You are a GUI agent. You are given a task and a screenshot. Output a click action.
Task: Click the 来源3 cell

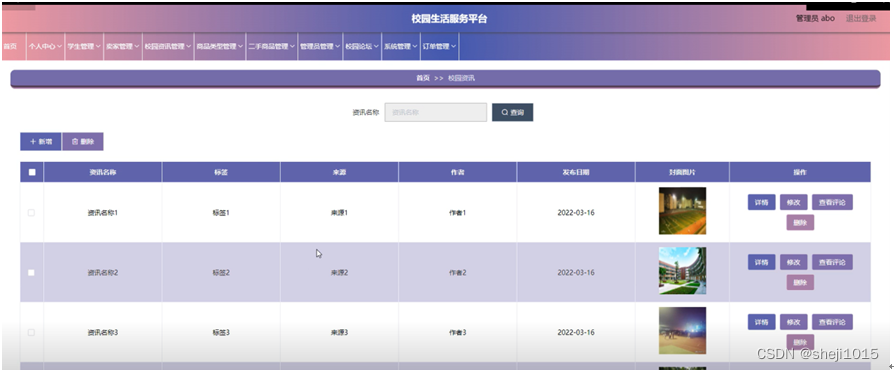coord(339,332)
